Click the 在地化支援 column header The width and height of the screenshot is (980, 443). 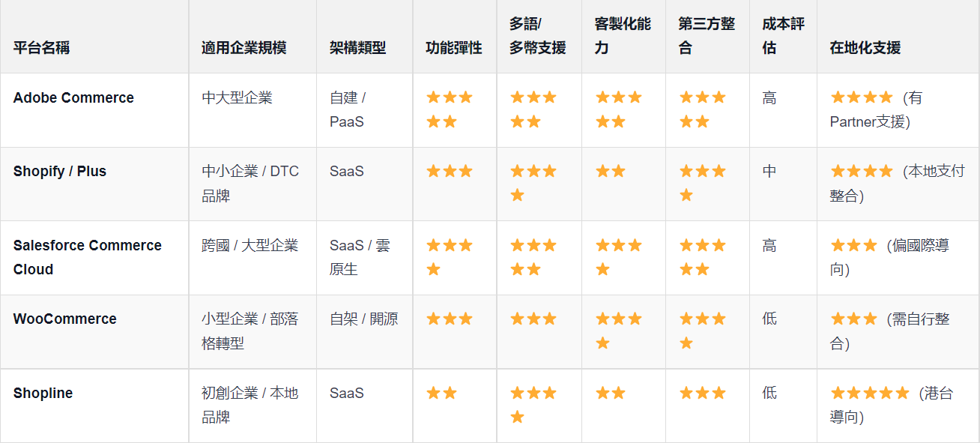[865, 48]
